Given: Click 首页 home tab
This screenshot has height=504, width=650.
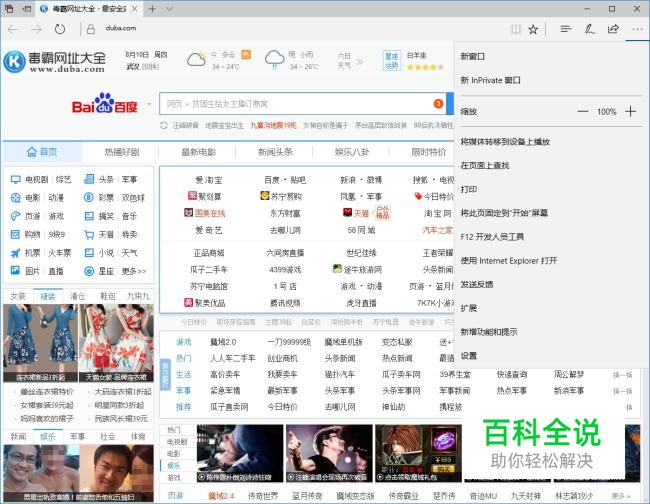Looking at the screenshot, I should (x=42, y=152).
